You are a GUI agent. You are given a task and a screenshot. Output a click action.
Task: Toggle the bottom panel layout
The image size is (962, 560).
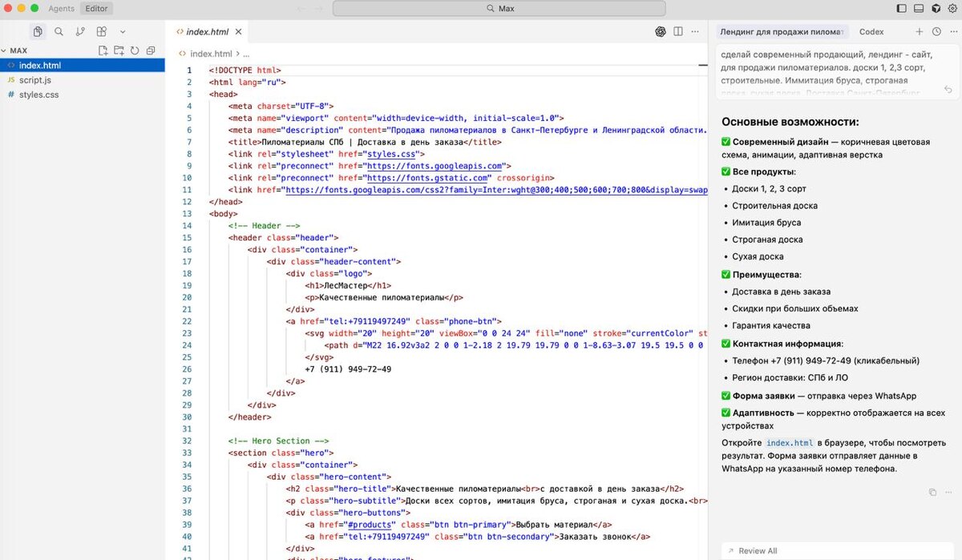click(x=919, y=9)
